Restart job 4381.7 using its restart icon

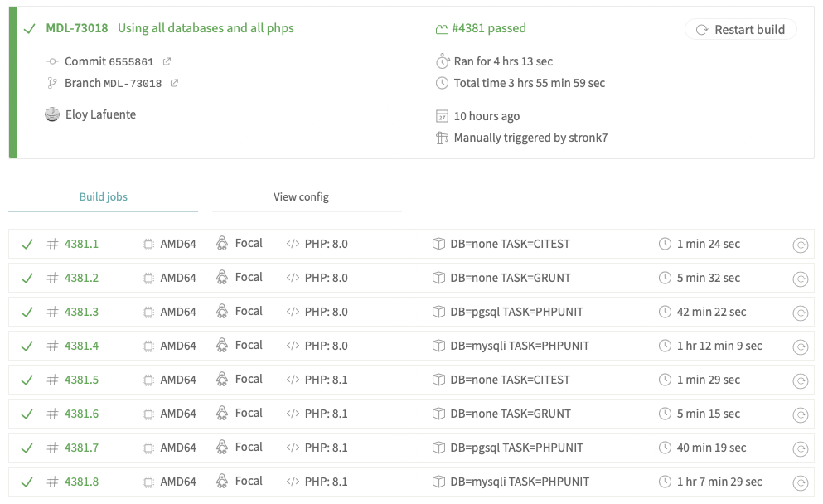[800, 449]
